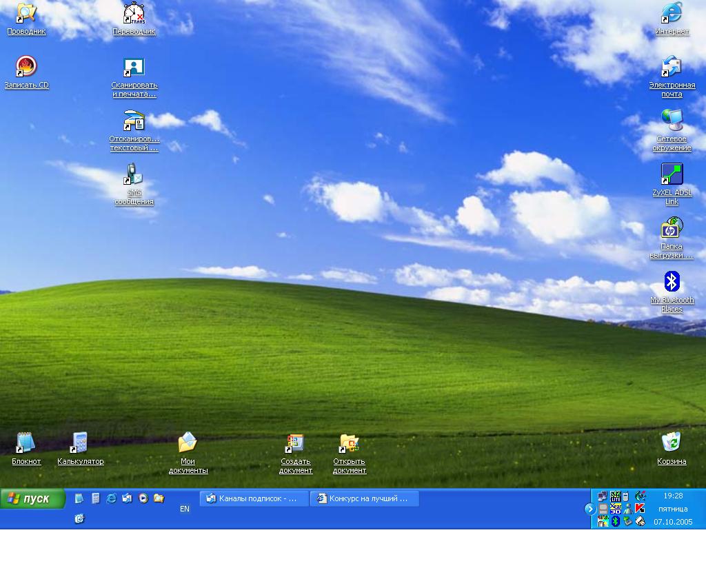Switch to Каналы подписок taskbar window
Viewport: 706px width, 588px height.
254,499
